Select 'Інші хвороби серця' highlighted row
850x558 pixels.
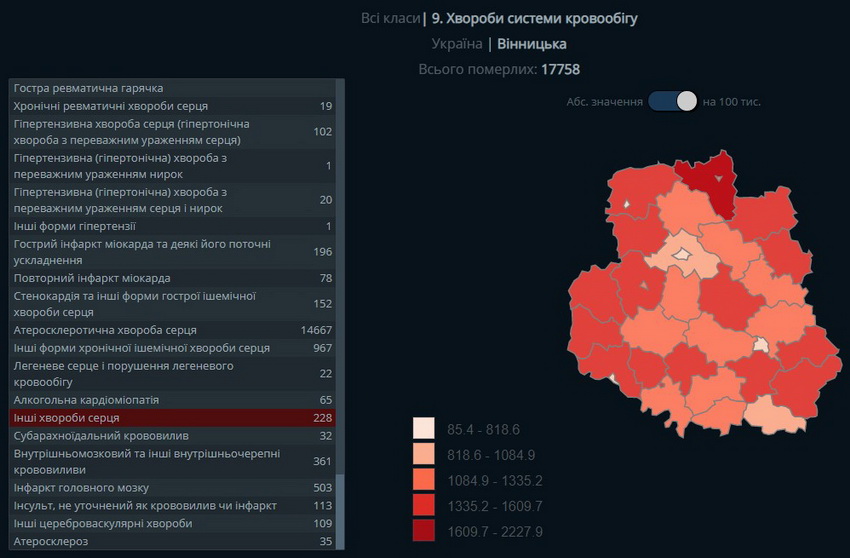pyautogui.click(x=172, y=418)
